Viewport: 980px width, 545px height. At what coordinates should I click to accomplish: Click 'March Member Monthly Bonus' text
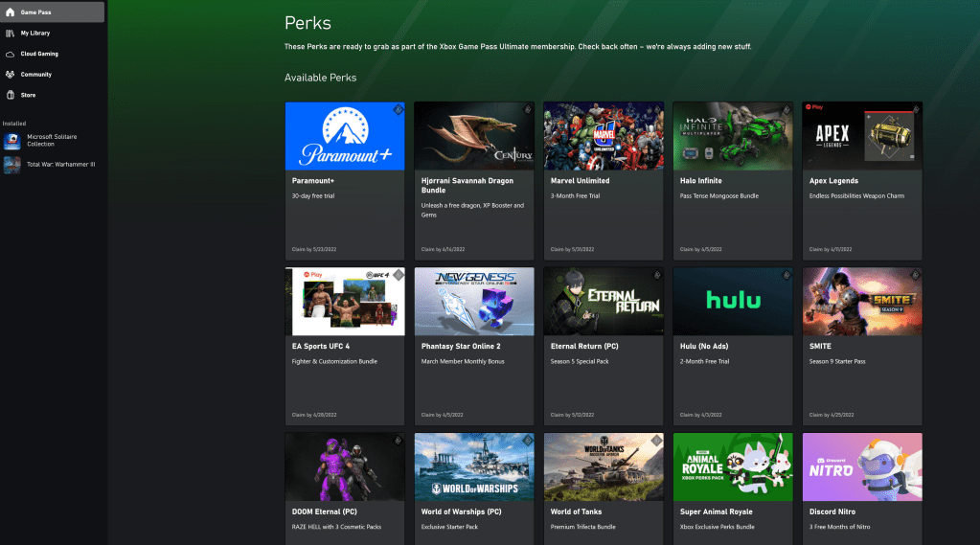[x=463, y=361]
